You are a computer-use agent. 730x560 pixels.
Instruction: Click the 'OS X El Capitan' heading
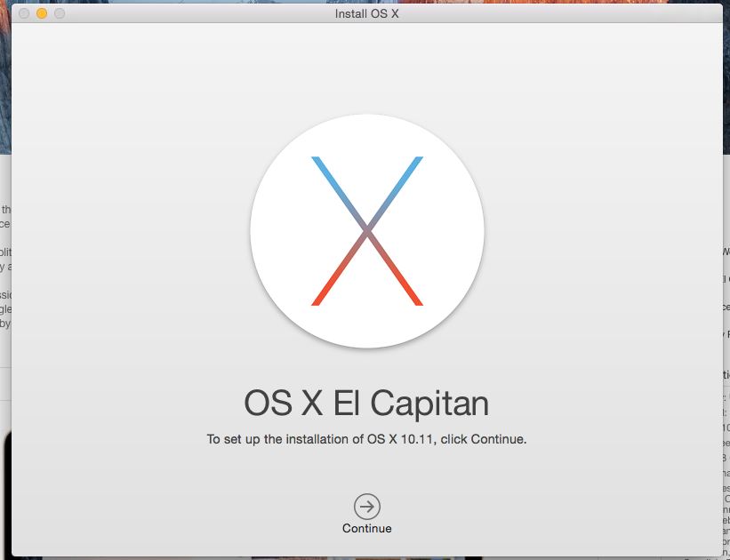[366, 404]
